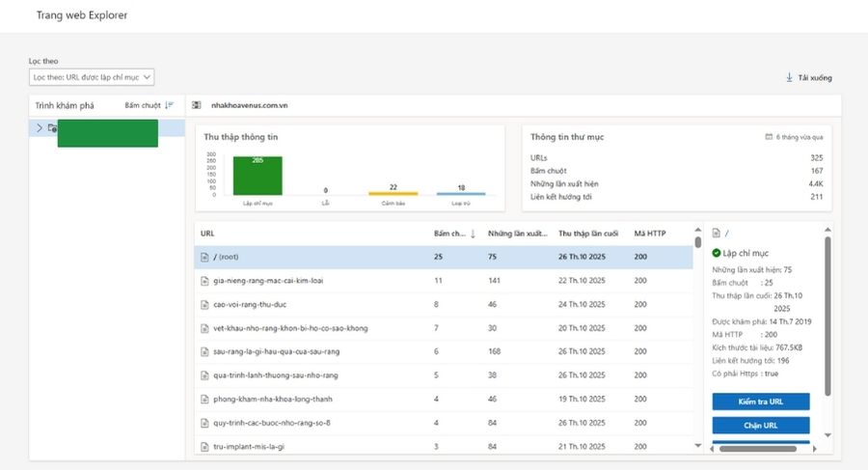This screenshot has height=470, width=868.
Task: Click the page icon in the details panel header
Action: 716,233
